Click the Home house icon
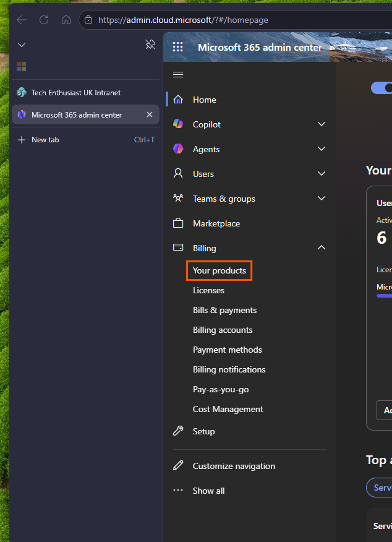 tap(178, 100)
